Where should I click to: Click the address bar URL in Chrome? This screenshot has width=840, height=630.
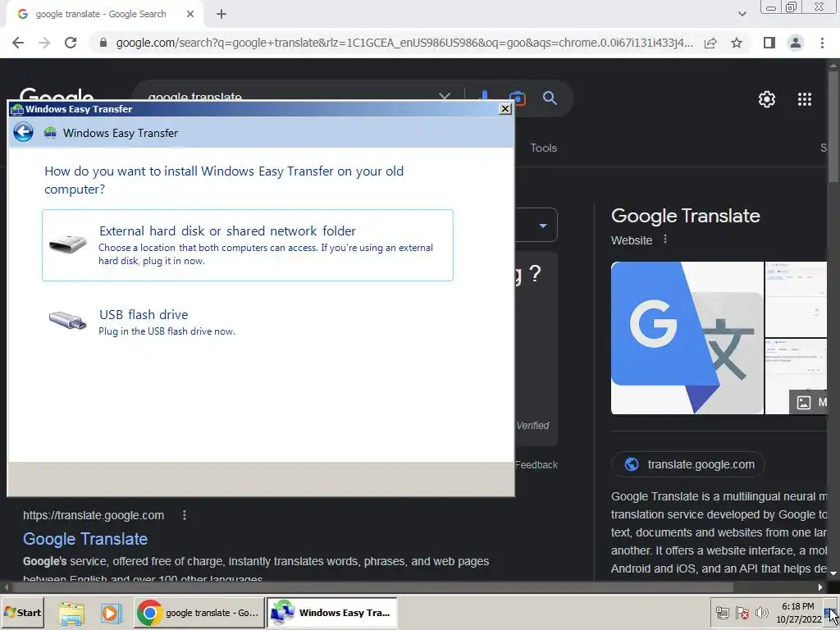pos(404,43)
